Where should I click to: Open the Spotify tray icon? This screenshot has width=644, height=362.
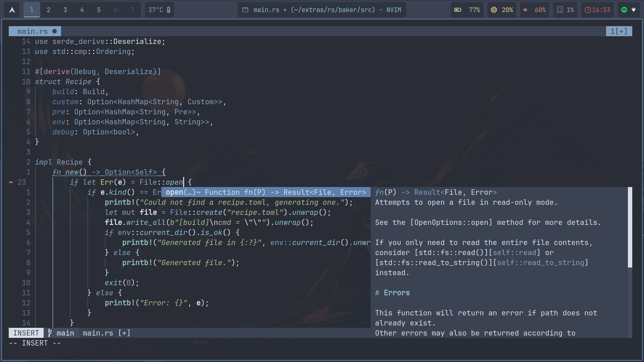click(x=624, y=10)
